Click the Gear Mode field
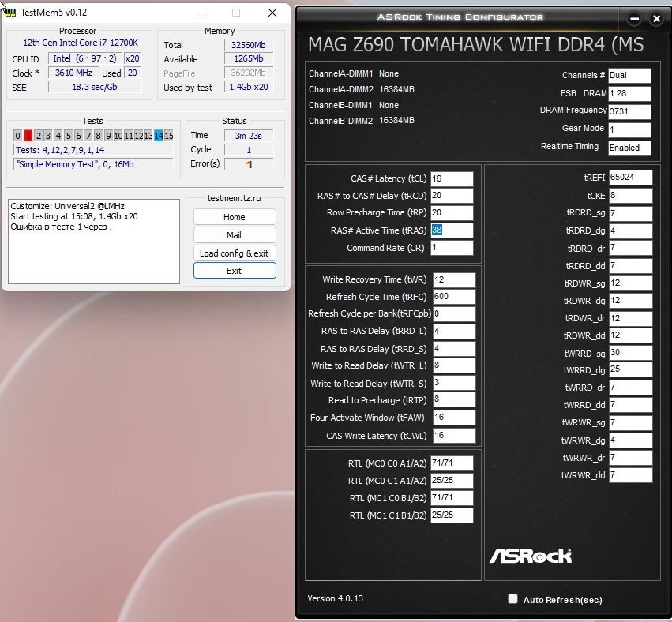The width and height of the screenshot is (672, 622). (629, 129)
